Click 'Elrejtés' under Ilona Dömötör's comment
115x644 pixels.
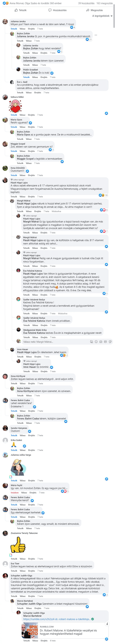31,175
